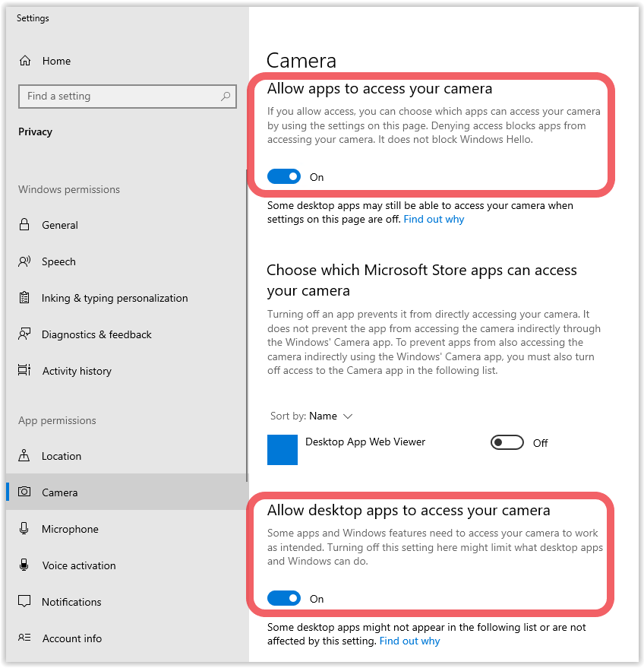Viewport: 644px width, 668px height.
Task: Click the General lock icon
Action: point(24,224)
